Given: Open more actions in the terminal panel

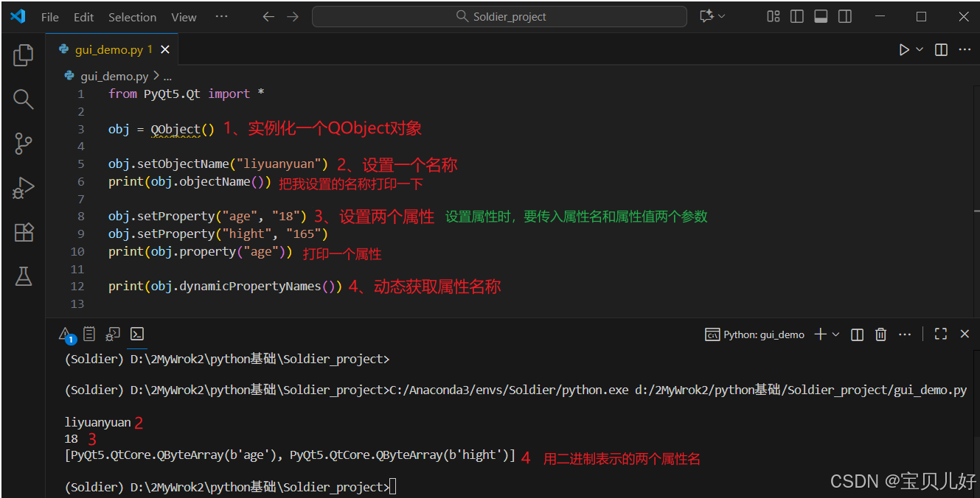Looking at the screenshot, I should [x=905, y=334].
